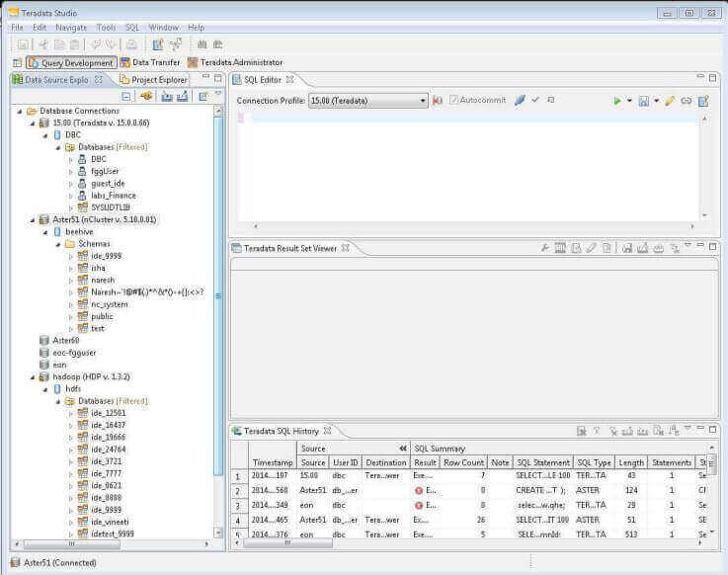The width and height of the screenshot is (728, 575).
Task: Collapse the Database Connections tree node
Action: (x=20, y=111)
